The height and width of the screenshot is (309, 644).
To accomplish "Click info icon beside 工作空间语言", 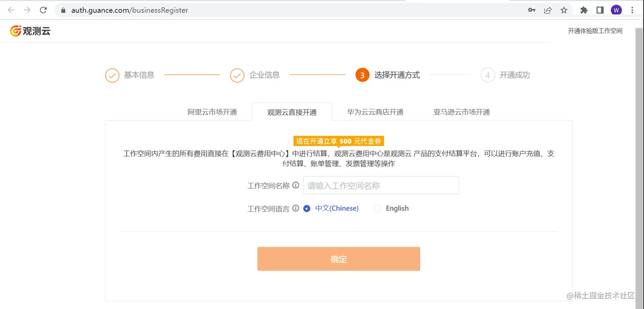I will (296, 208).
